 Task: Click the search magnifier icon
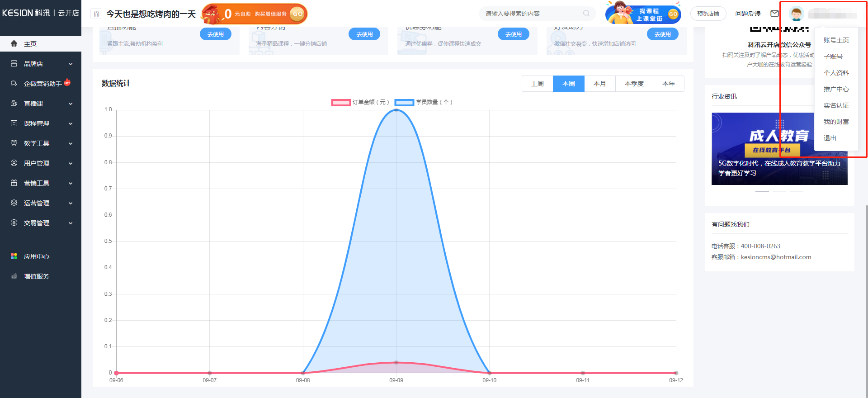point(586,14)
